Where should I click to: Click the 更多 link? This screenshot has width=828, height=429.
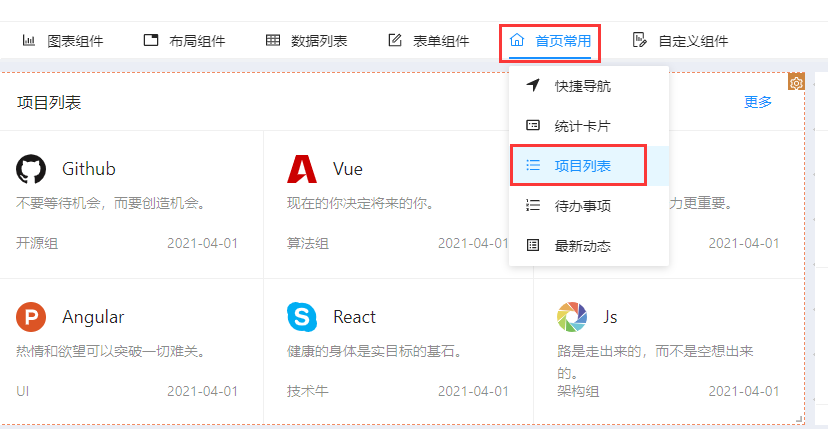pyautogui.click(x=758, y=102)
